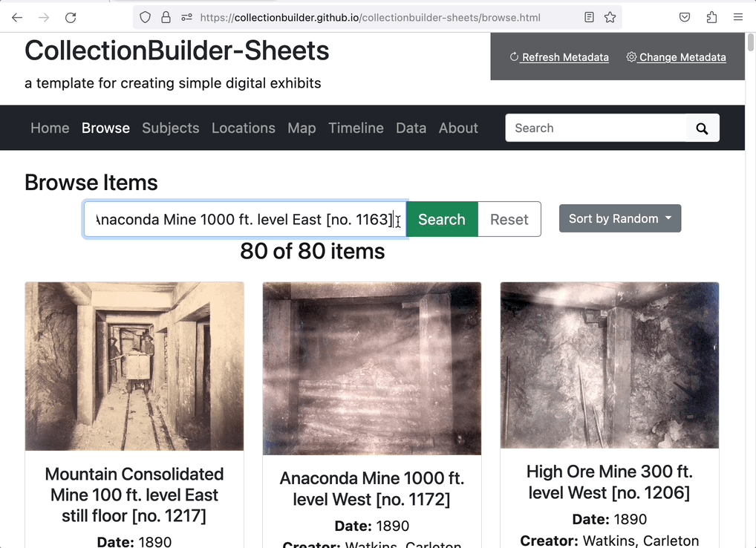Open the Firefox hamburger menu
The image size is (756, 548).
pos(738,17)
